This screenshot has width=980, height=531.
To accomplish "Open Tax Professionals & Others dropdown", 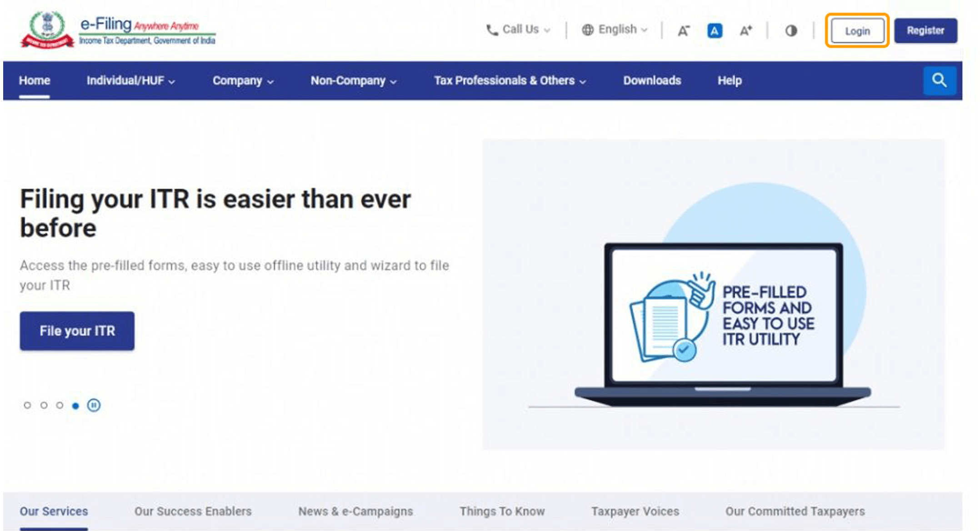I will (x=510, y=81).
